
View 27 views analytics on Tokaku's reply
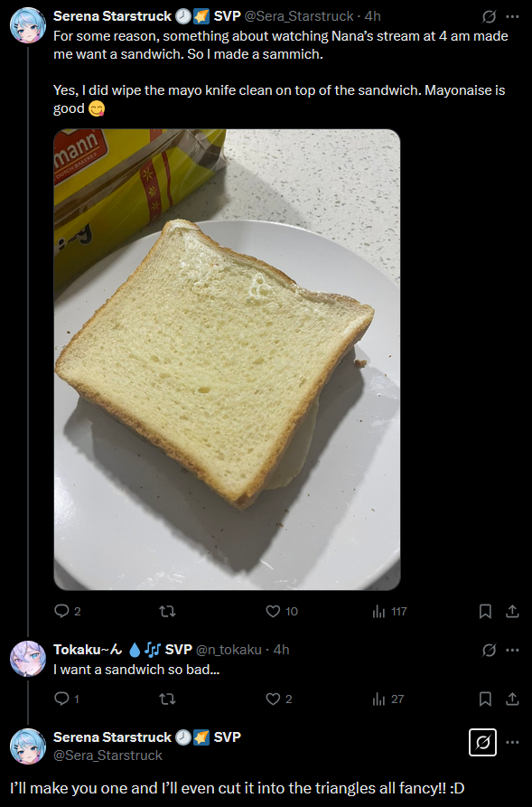point(388,699)
